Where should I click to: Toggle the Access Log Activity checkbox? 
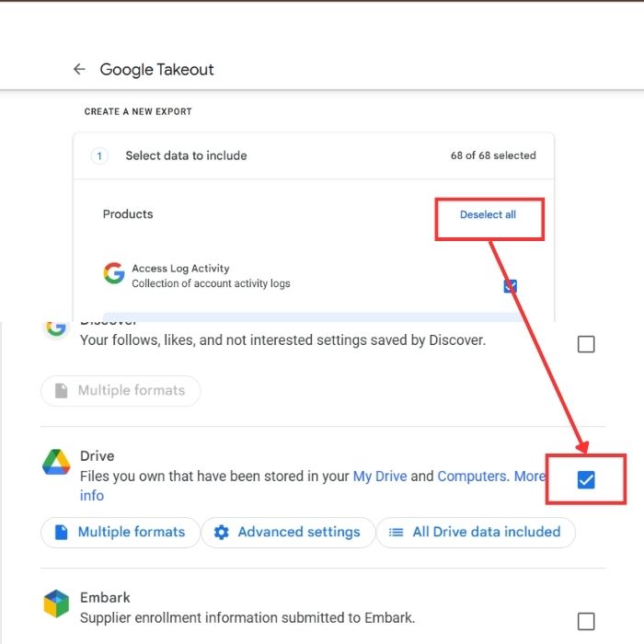510,286
